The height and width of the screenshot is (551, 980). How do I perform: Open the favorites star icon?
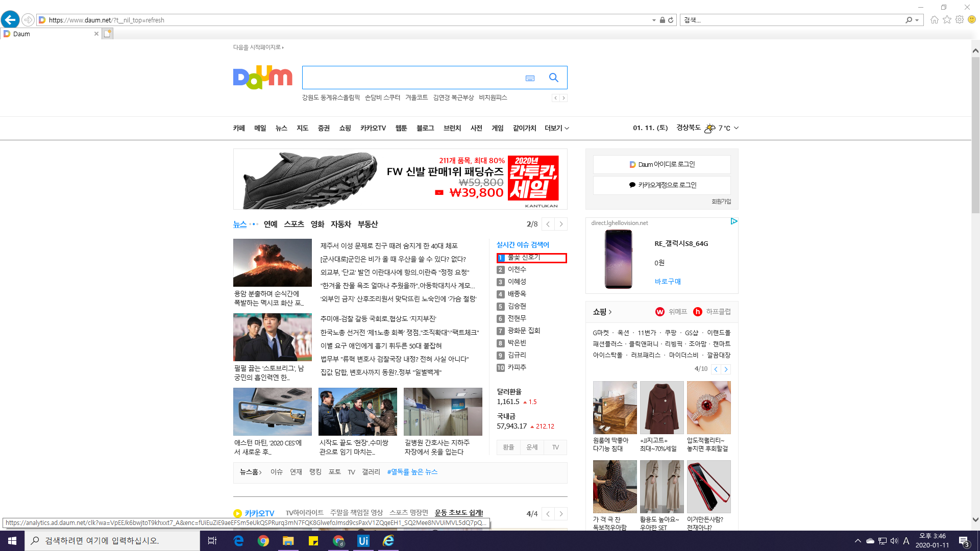tap(947, 20)
